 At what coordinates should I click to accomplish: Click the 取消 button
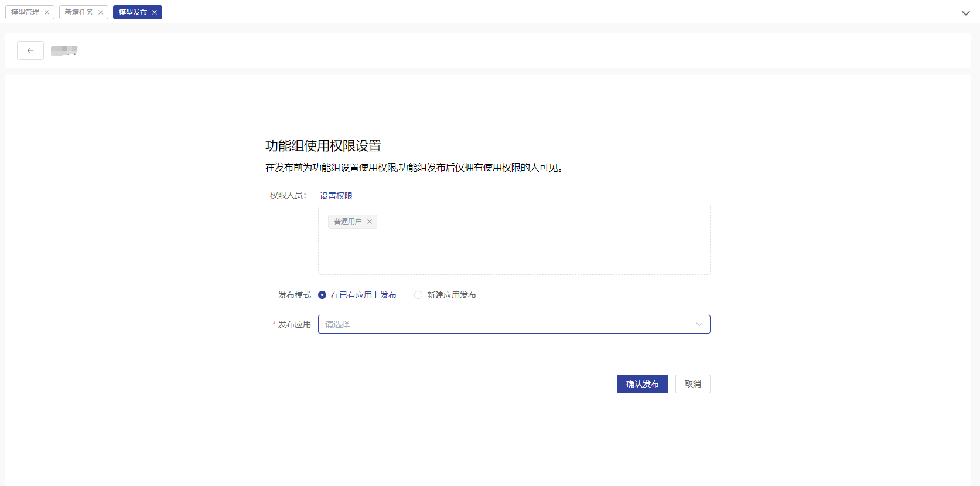click(692, 384)
